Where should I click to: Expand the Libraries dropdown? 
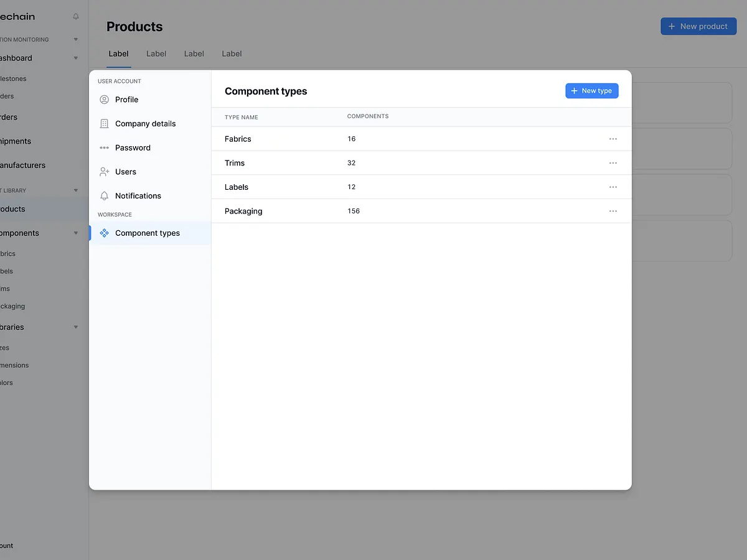click(x=75, y=327)
